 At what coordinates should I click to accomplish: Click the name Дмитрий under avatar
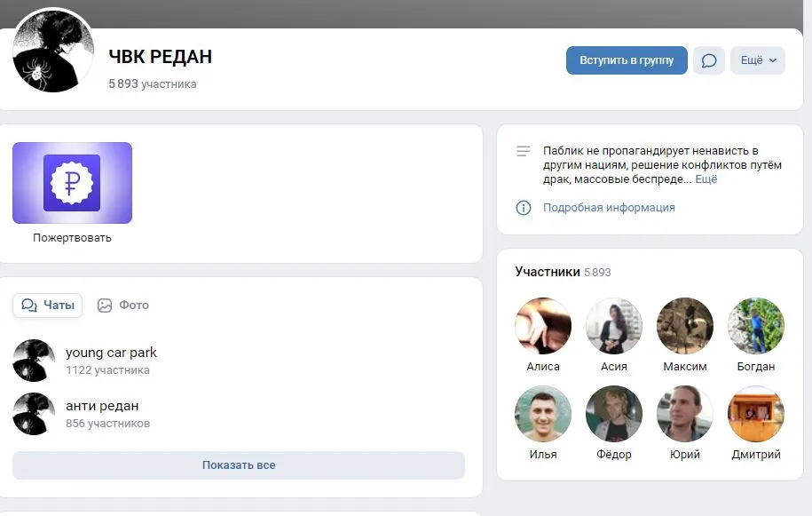(x=756, y=455)
